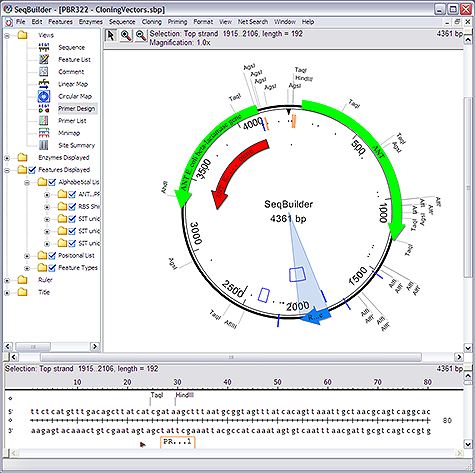Open the Primer Design view icon
Screen dimensions: 475x473
click(x=44, y=108)
